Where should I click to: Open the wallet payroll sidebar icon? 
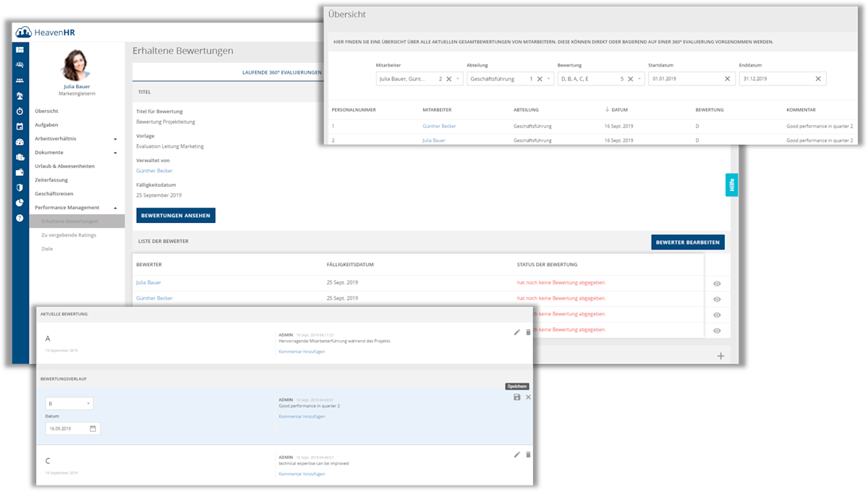pos(20,172)
